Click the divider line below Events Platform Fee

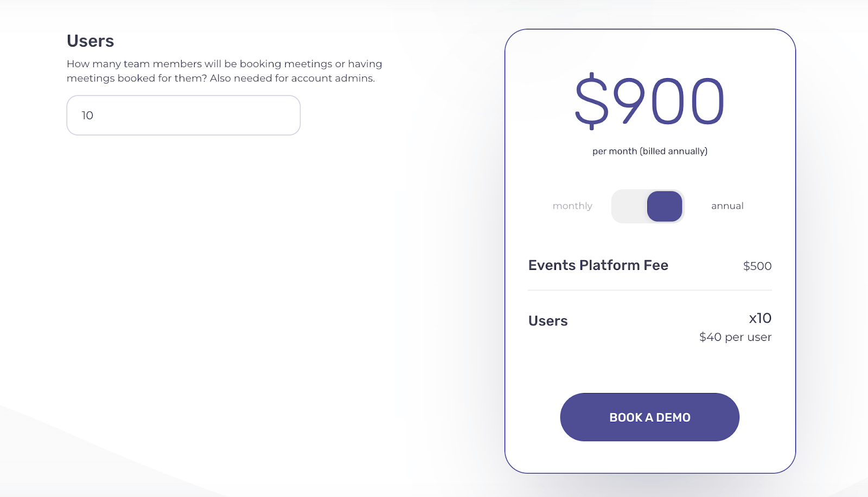650,291
